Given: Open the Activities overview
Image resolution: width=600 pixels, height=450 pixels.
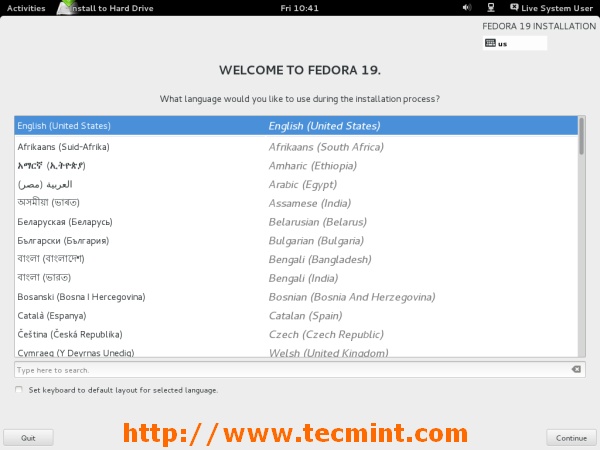Looking at the screenshot, I should pos(26,8).
